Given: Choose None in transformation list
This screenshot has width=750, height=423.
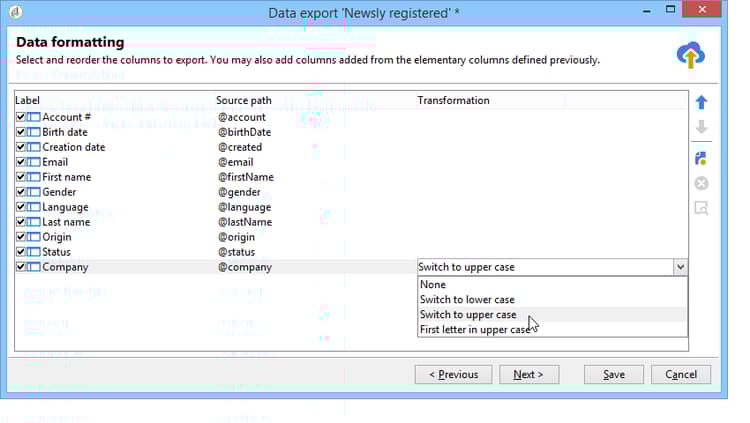Looking at the screenshot, I should click(552, 284).
